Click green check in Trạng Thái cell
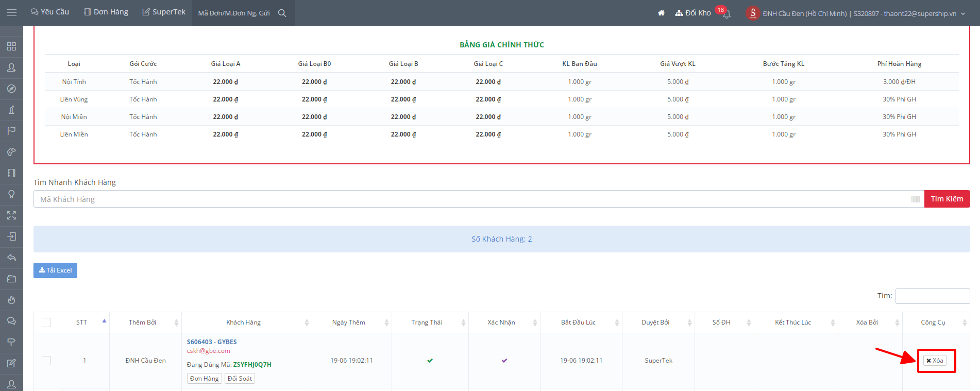 tap(430, 361)
